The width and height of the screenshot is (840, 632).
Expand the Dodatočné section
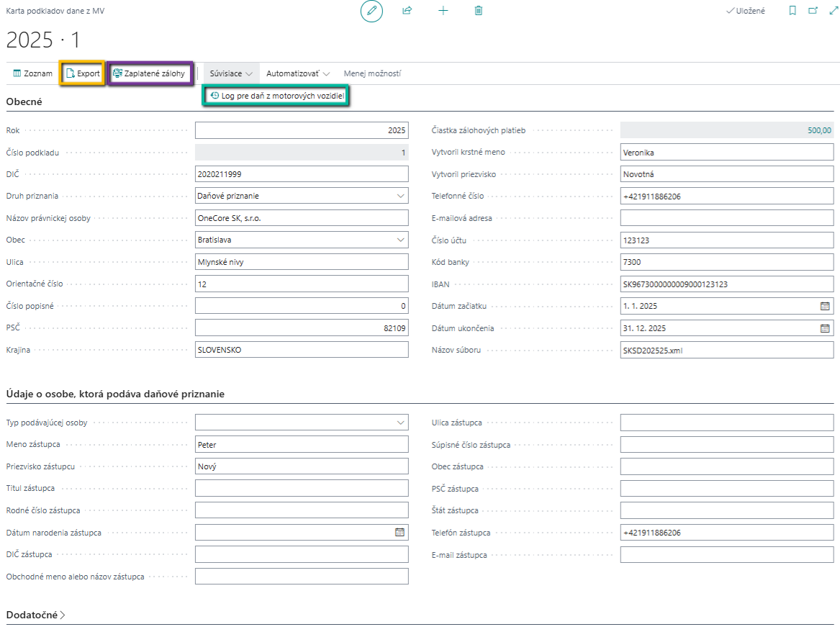pos(35,615)
